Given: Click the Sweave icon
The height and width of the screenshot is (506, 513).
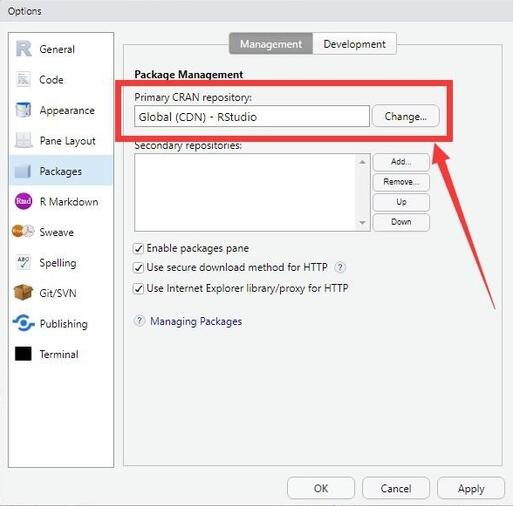Looking at the screenshot, I should [23, 232].
